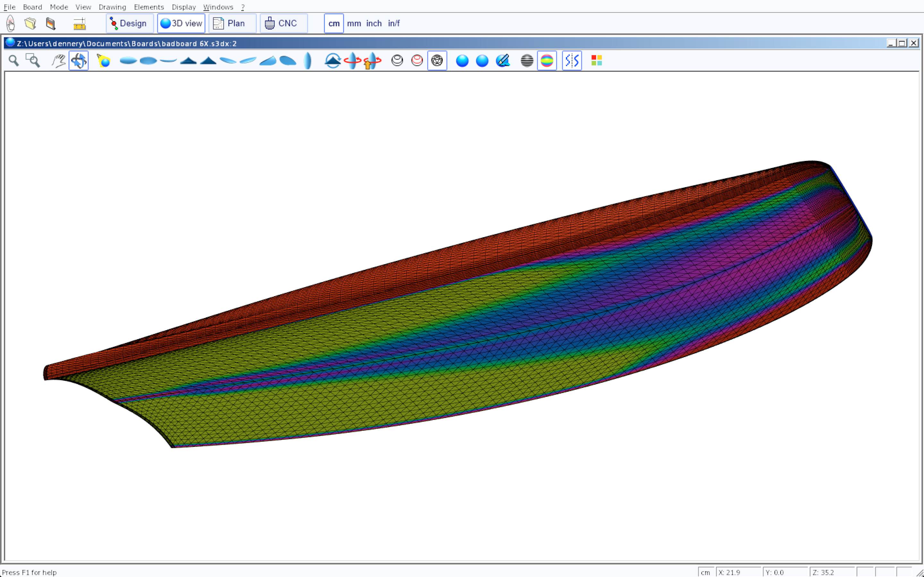The height and width of the screenshot is (577, 924).
Task: Click the light source spotlight icon
Action: coord(104,61)
